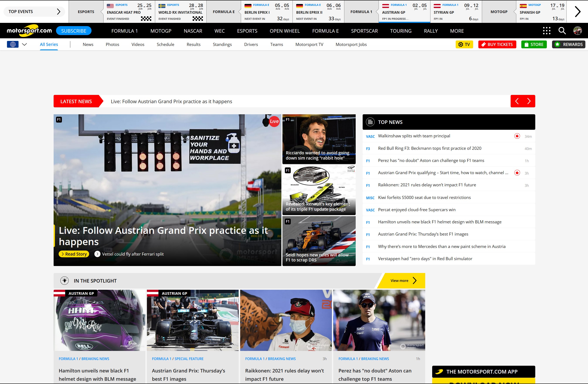Open 'Kiwi forfeits S5000 seat' story
The width and height of the screenshot is (588, 384).
(x=424, y=197)
